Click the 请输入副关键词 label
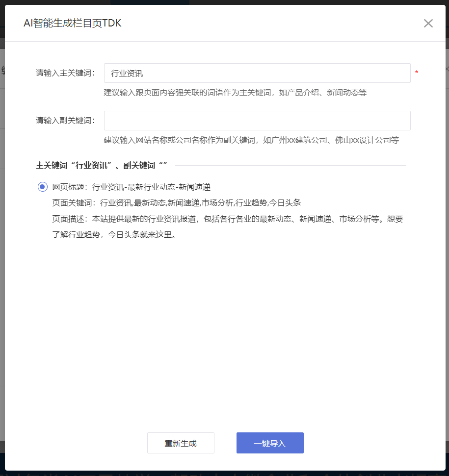The width and height of the screenshot is (449, 476). point(66,121)
